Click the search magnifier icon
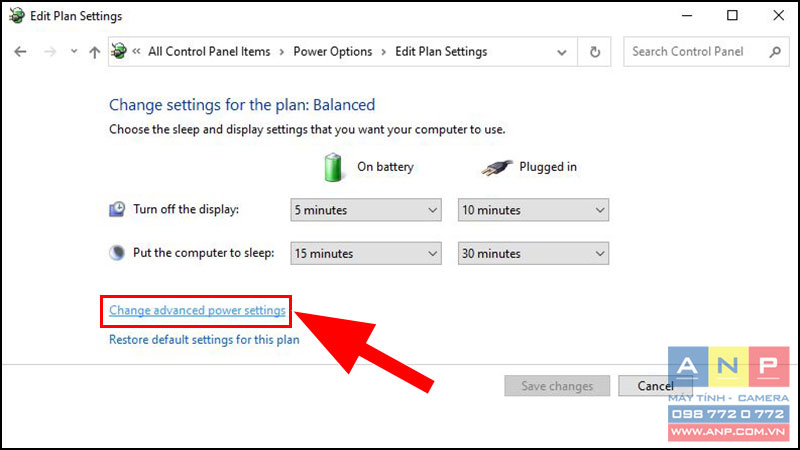800x450 pixels. point(775,52)
